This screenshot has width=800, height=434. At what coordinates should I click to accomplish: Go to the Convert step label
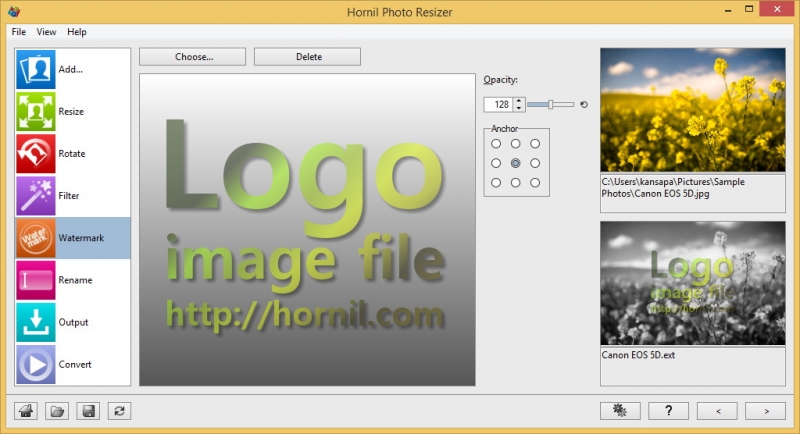tap(74, 364)
